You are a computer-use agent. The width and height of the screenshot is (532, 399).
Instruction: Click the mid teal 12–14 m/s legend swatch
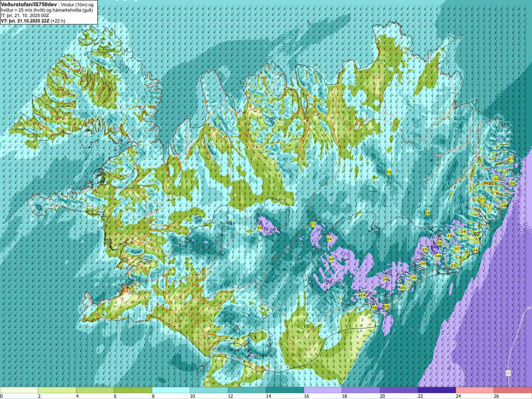[247, 390]
